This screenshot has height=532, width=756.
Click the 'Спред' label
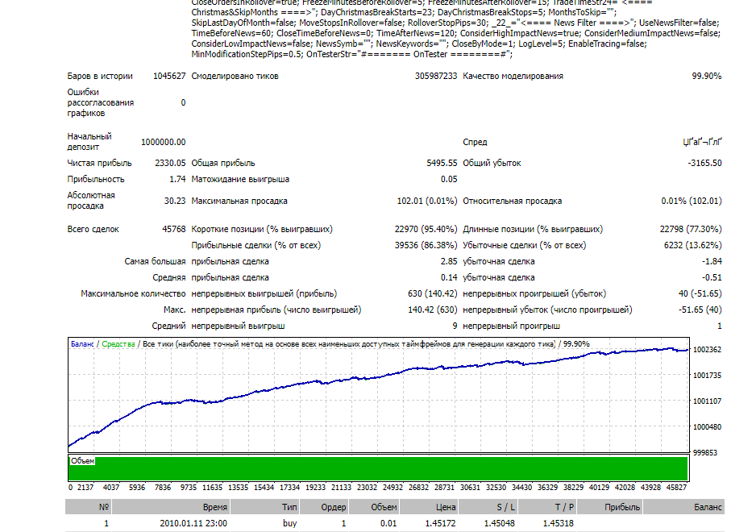tap(475, 142)
